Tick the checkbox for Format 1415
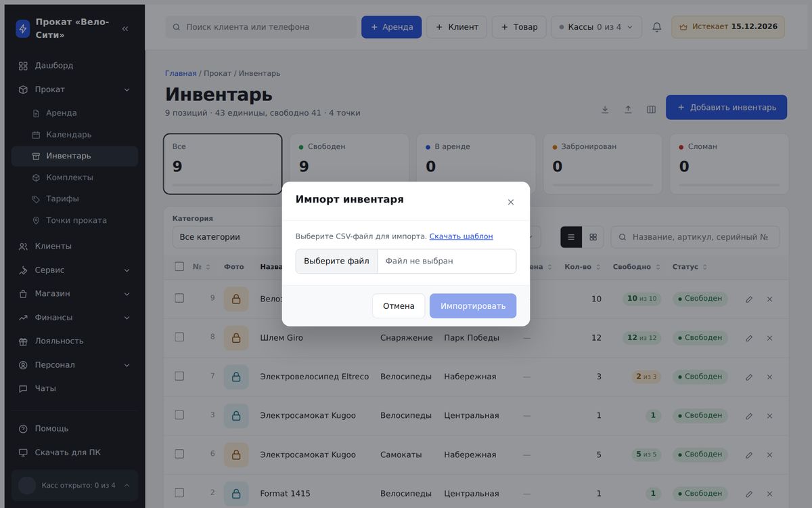 179,492
